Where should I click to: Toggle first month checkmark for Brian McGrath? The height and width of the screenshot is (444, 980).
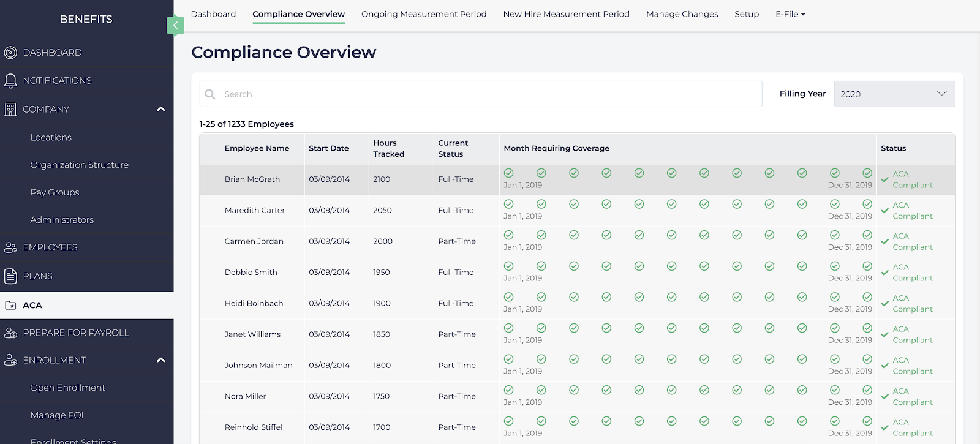point(508,173)
